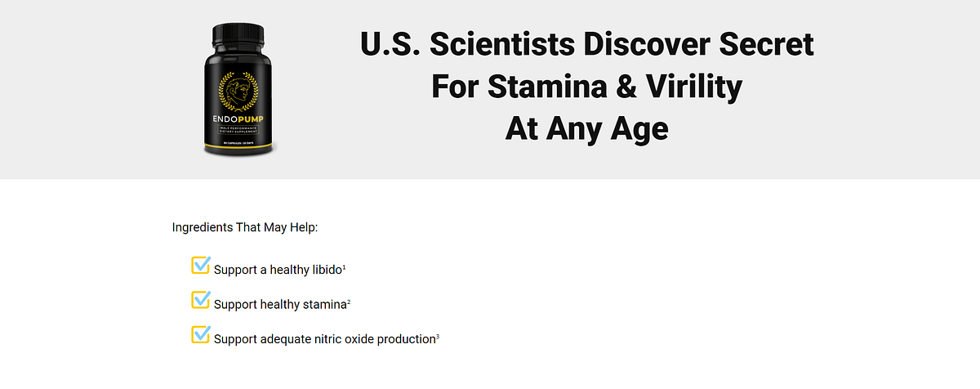Toggle the checkbox beside healthy stamina

point(201,300)
